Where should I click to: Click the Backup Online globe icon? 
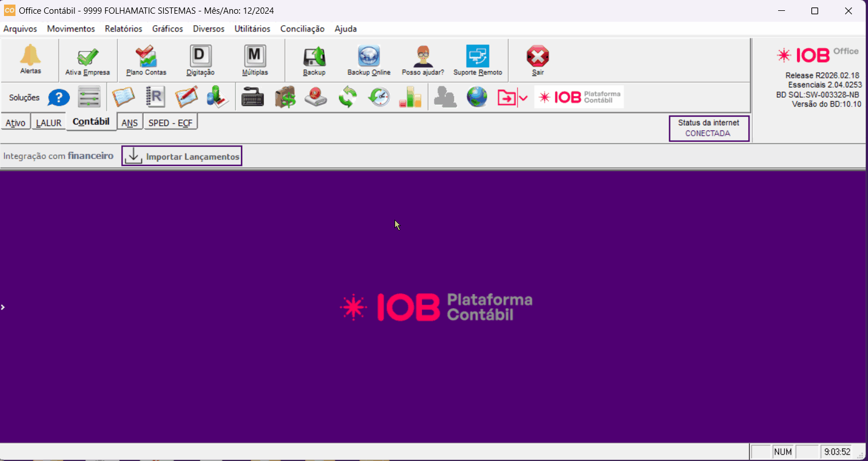pyautogui.click(x=369, y=60)
